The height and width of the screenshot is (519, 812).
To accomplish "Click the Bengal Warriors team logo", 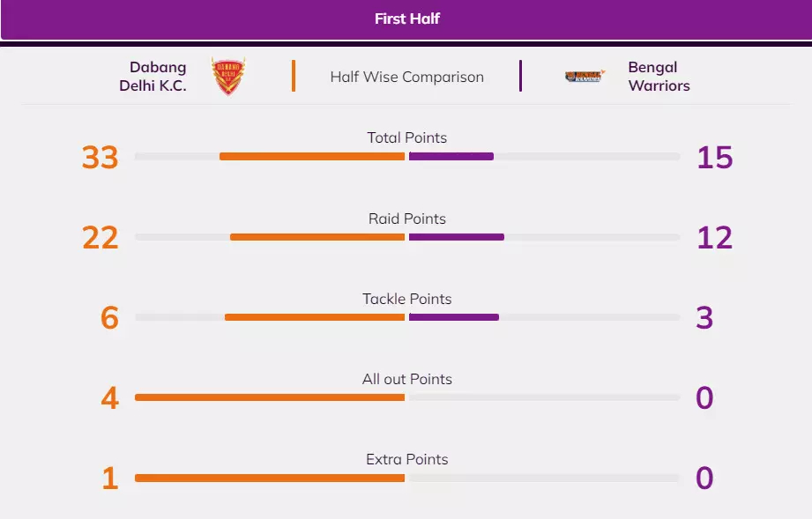I will coord(585,77).
